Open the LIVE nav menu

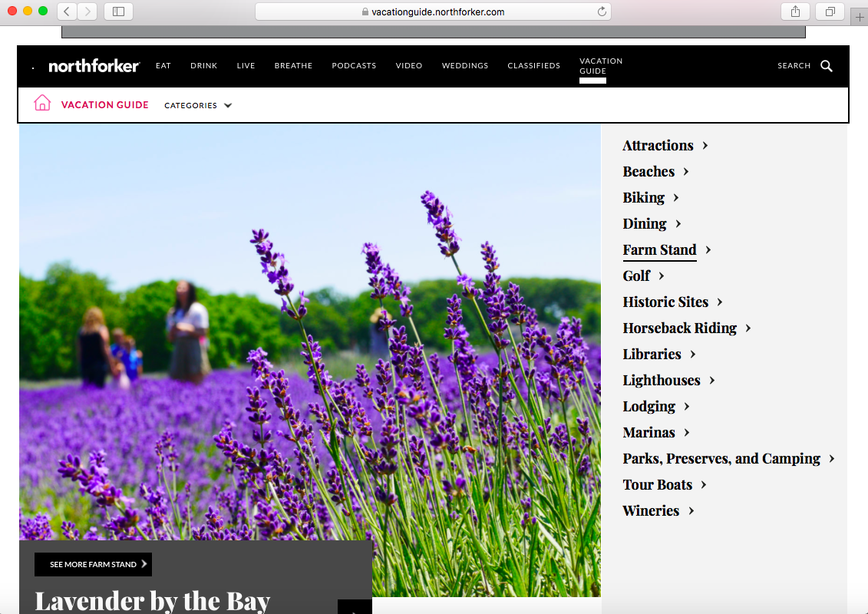point(246,65)
